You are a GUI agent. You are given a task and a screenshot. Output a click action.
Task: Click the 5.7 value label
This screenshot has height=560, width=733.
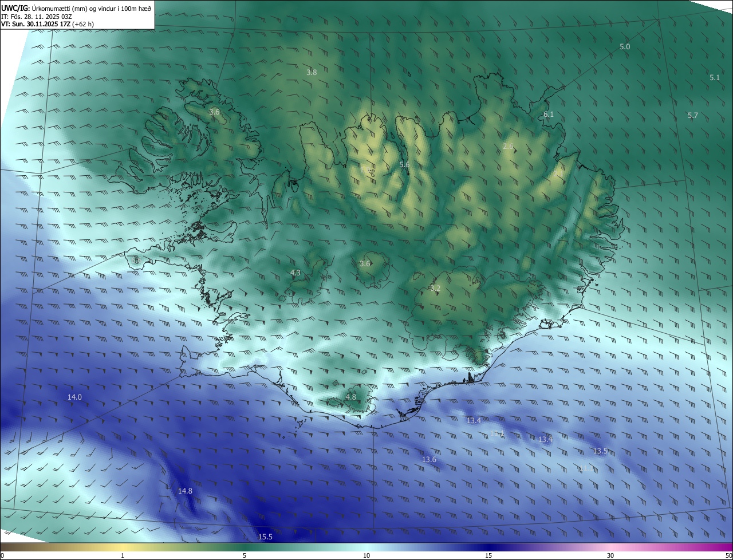click(x=693, y=116)
